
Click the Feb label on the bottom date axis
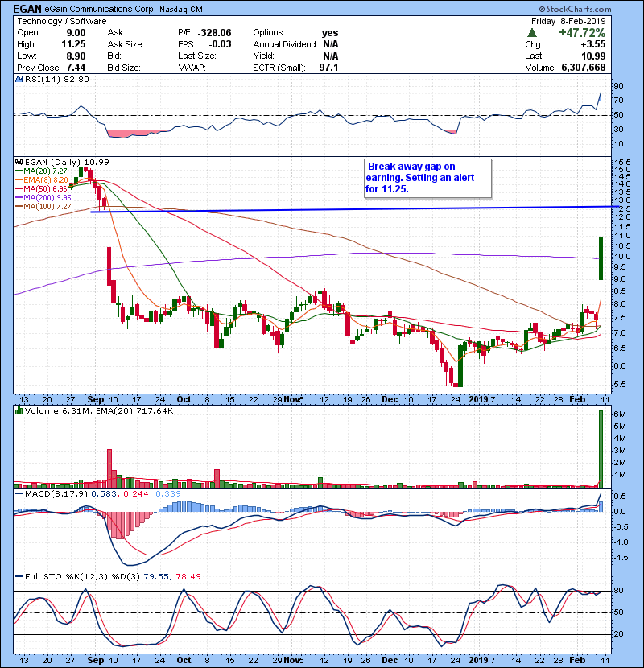(577, 660)
